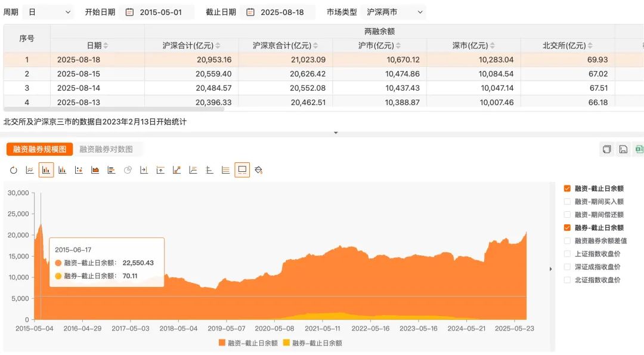
Task: Click the table horizontal scrollbar
Action: pyautogui.click(x=114, y=109)
